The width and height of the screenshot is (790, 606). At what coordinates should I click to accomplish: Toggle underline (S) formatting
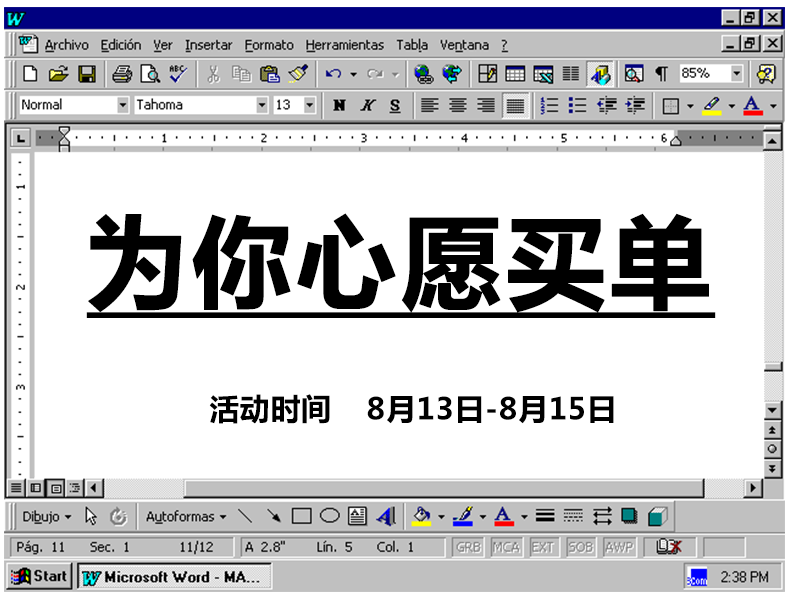point(396,105)
